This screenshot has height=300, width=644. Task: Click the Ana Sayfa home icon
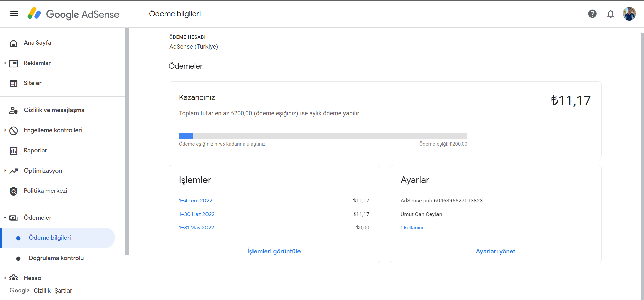(x=14, y=43)
